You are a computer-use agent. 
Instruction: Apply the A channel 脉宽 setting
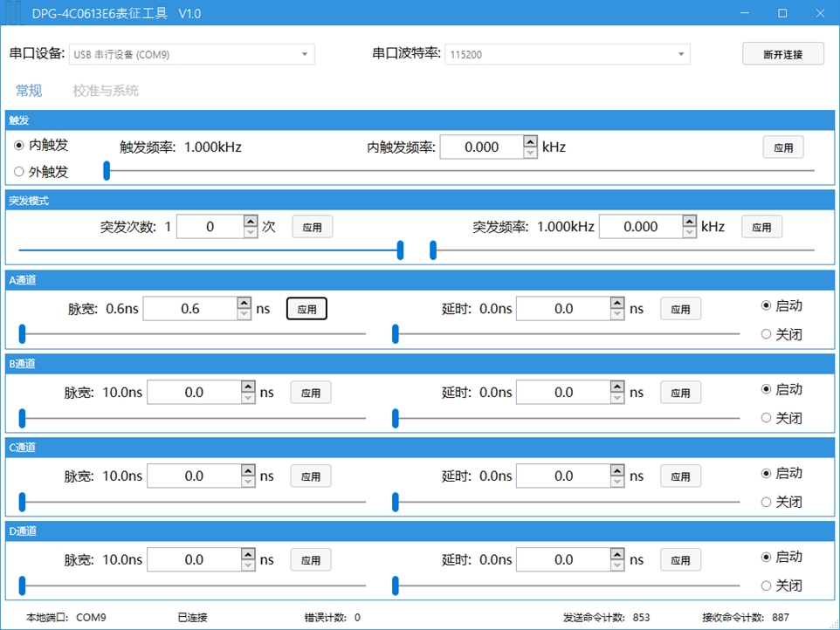(x=306, y=308)
